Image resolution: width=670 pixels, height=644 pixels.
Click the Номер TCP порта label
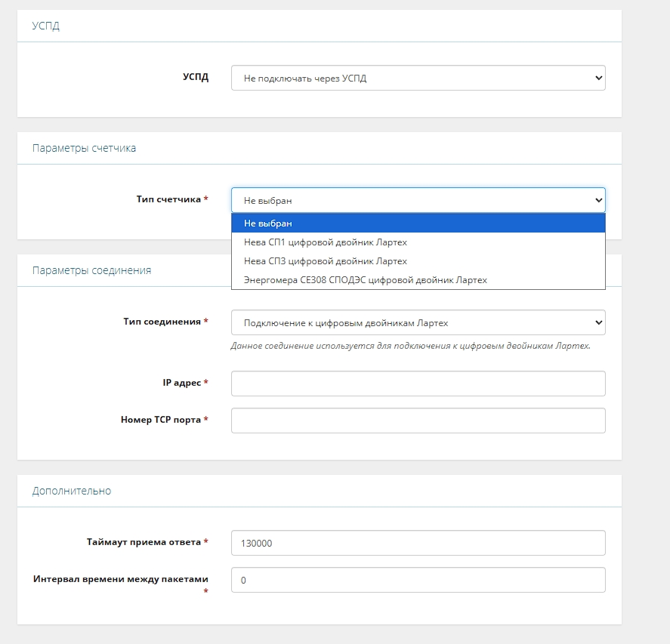(x=160, y=420)
